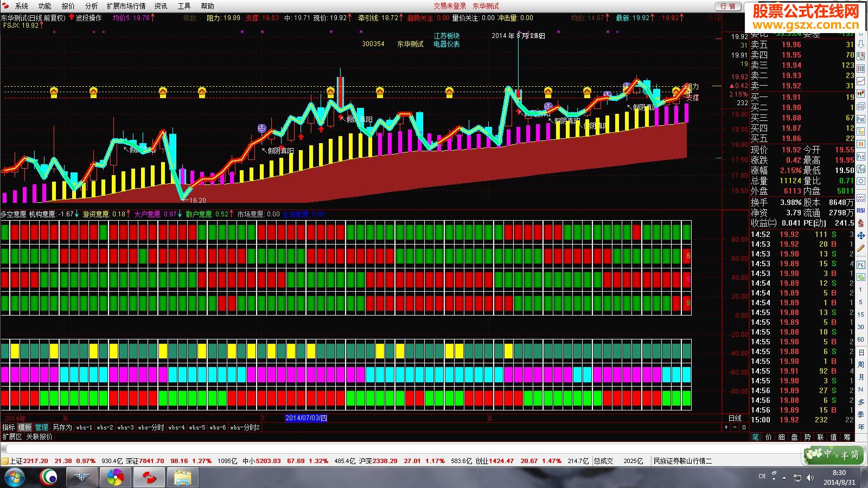868x488 pixels.
Task: Click the plus zoom button near 日线
Action: [726, 427]
